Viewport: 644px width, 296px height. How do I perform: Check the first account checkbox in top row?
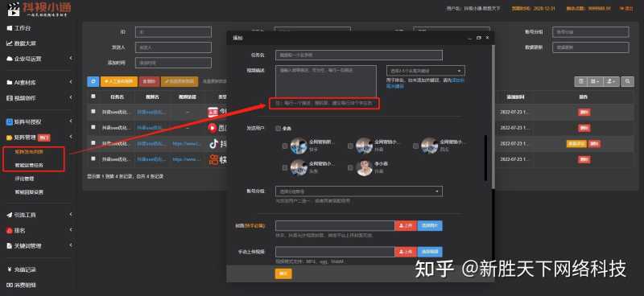pyautogui.click(x=285, y=146)
